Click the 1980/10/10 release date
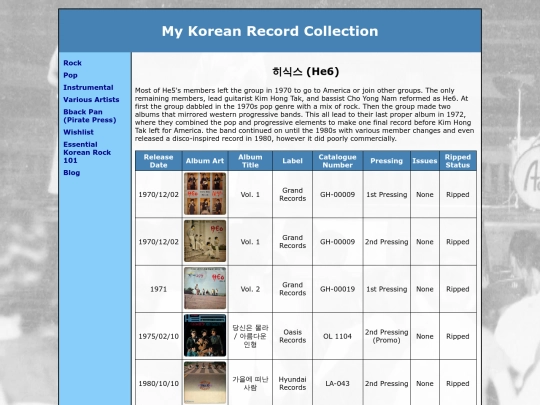The image size is (540, 405). [158, 383]
